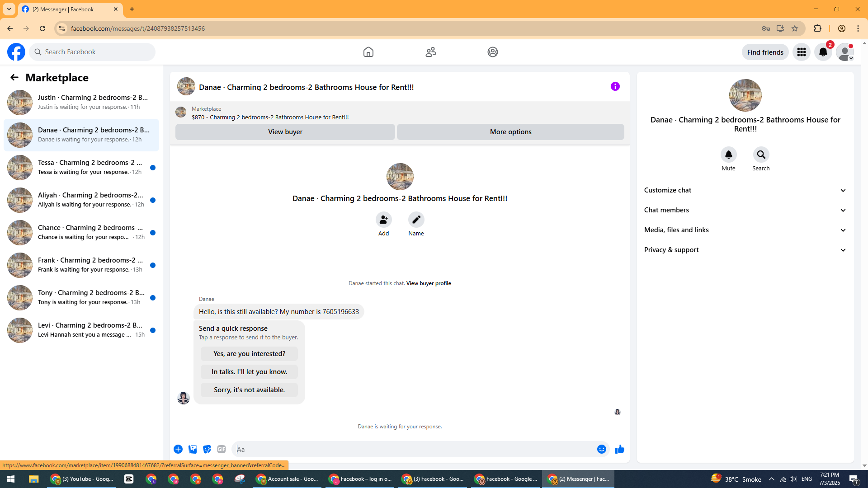This screenshot has width=868, height=488.
Task: Send a thumbs-up like
Action: [x=619, y=449]
